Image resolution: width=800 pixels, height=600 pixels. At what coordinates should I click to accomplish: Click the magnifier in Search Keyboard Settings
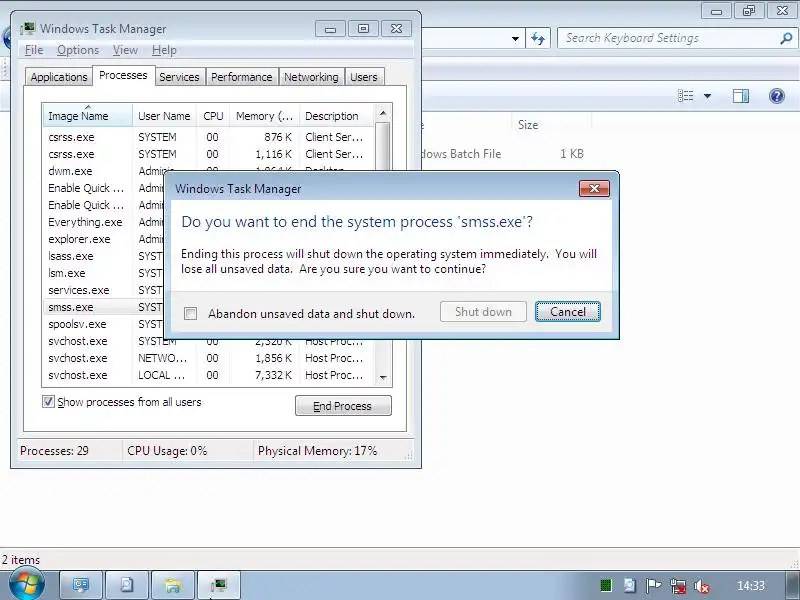click(786, 38)
